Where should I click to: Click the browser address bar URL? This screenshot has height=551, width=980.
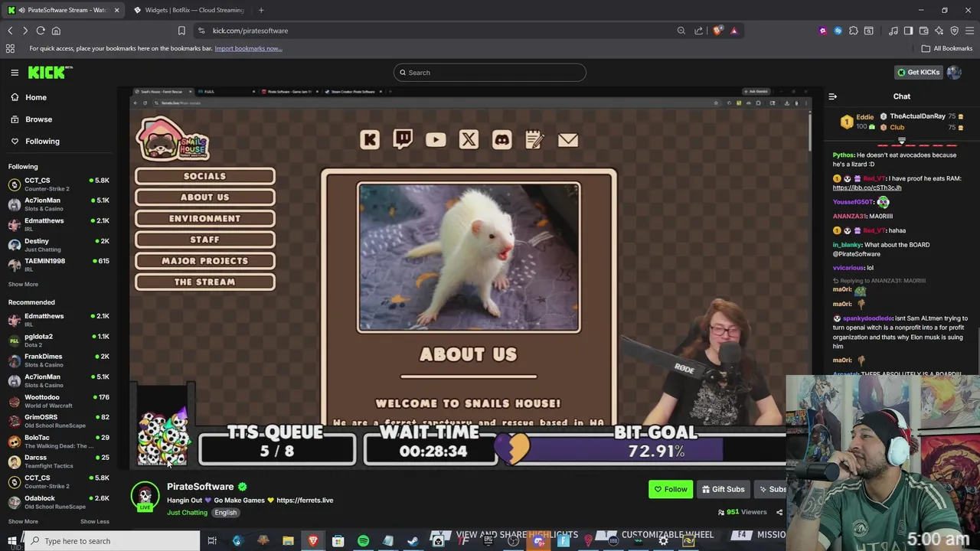250,31
